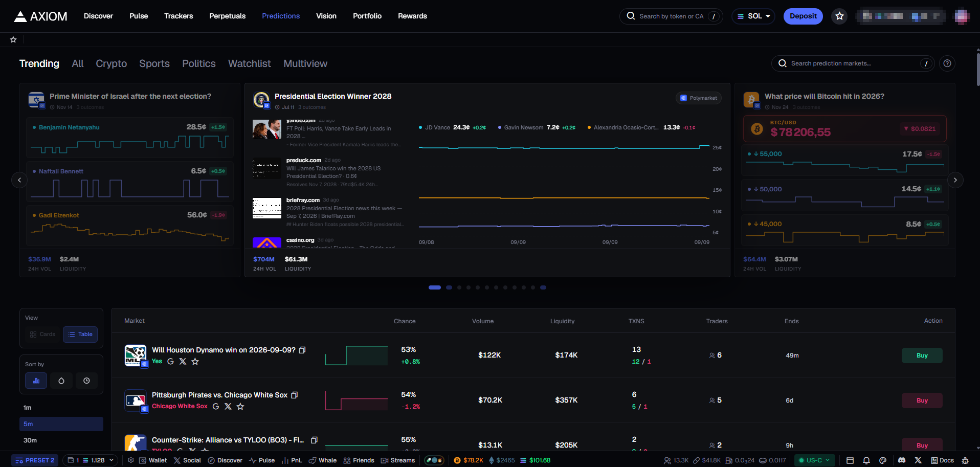The height and width of the screenshot is (467, 980).
Task: Open the Benjamin Netanyahu outcome chart
Action: coord(130,139)
